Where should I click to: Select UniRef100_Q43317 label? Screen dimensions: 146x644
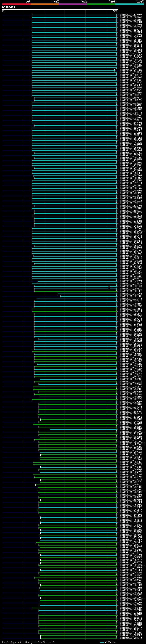[x=131, y=55]
